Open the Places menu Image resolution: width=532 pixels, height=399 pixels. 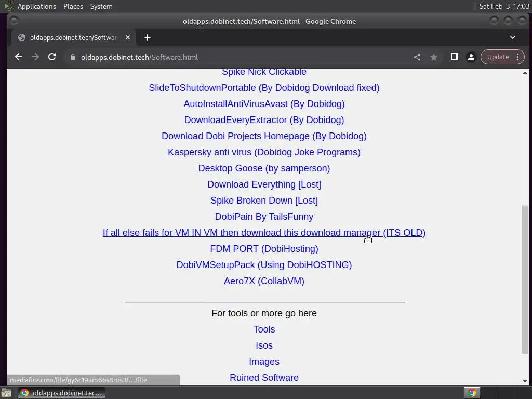point(73,6)
